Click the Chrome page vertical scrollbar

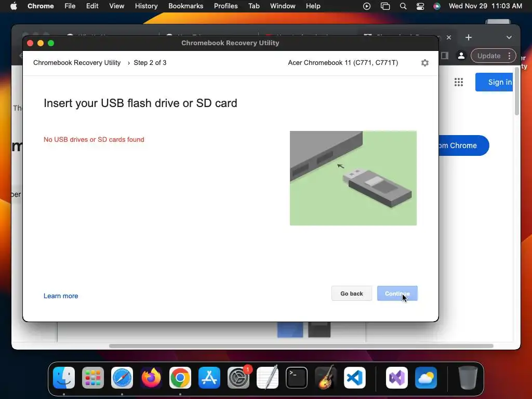517,90
